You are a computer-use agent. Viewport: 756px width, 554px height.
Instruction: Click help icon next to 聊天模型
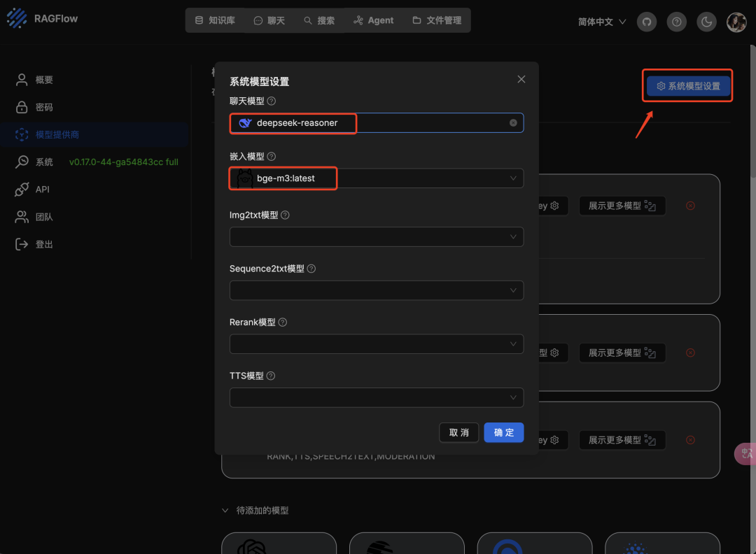tap(272, 101)
